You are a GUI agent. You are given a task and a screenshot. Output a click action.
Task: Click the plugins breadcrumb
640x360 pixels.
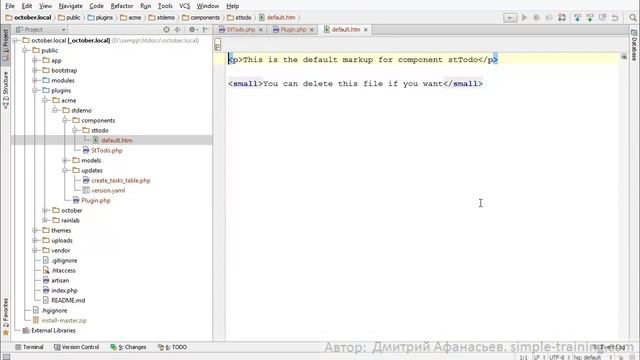pyautogui.click(x=100, y=18)
